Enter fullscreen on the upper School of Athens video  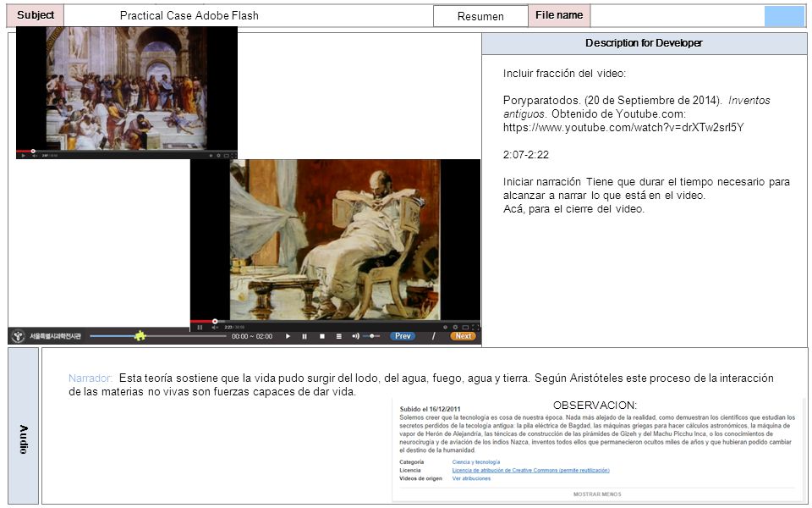coord(234,156)
